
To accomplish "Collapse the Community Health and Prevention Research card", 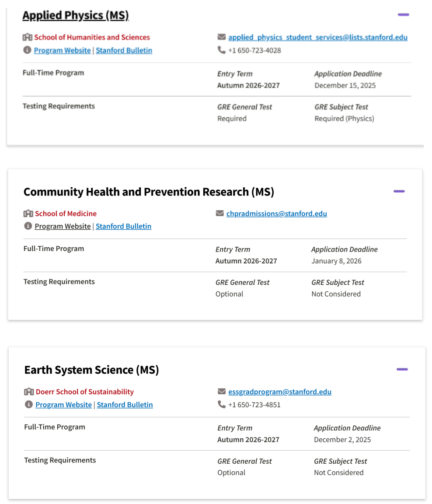I will click(399, 191).
